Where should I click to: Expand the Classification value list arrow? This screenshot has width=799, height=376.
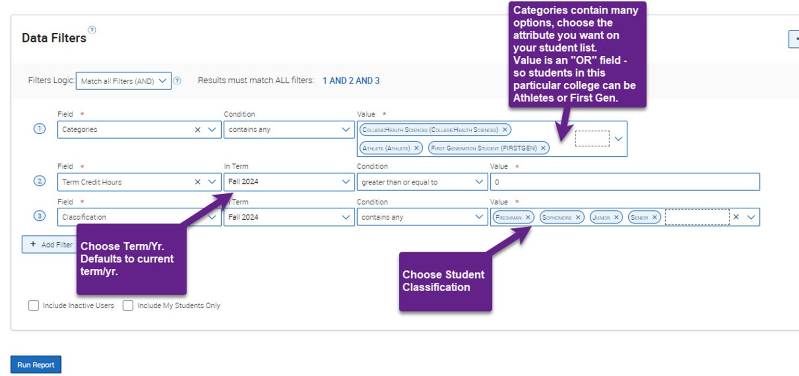coord(751,217)
